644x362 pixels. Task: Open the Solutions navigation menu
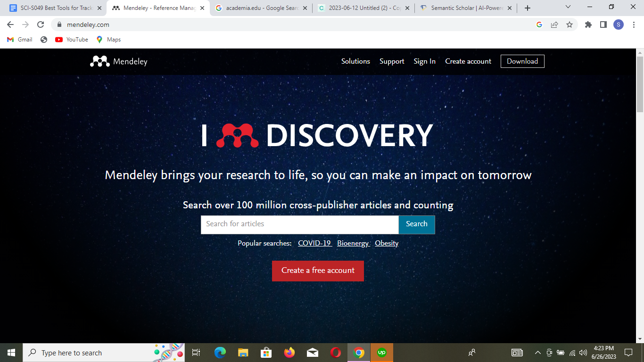355,61
